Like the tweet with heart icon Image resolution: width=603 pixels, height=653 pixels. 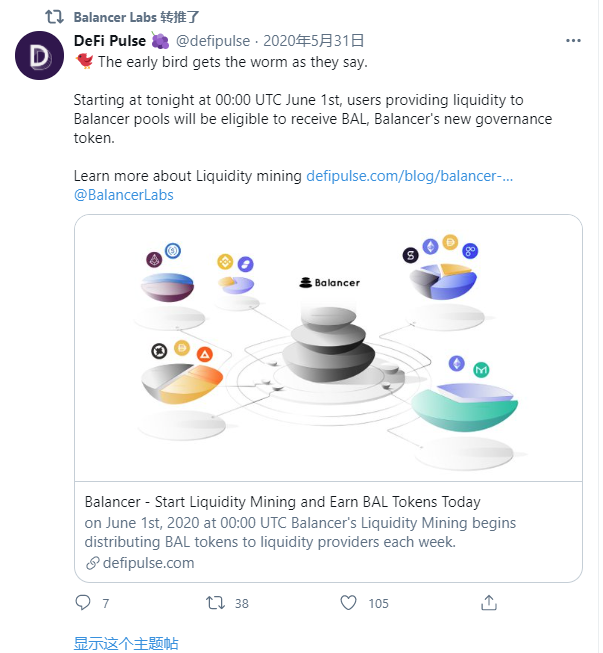[348, 602]
